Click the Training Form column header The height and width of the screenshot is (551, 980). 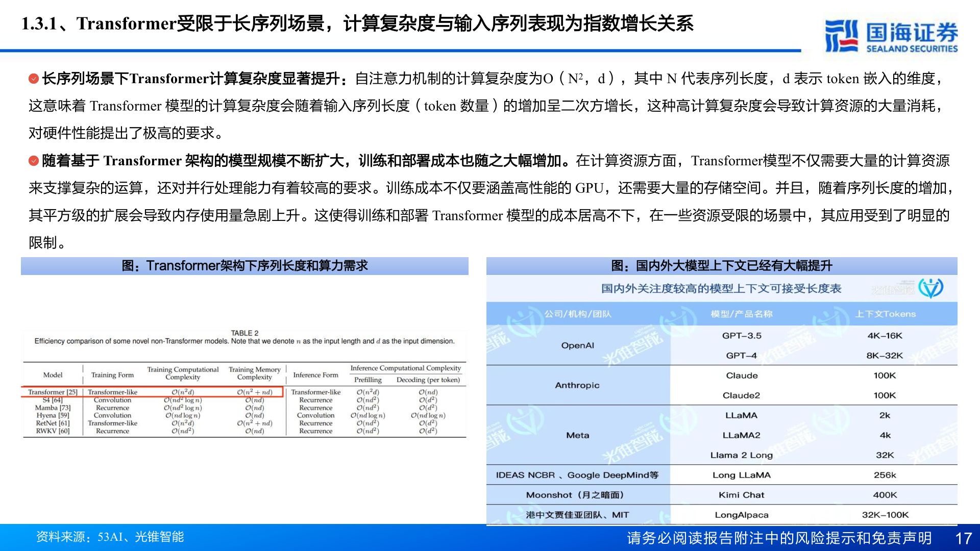point(112,375)
